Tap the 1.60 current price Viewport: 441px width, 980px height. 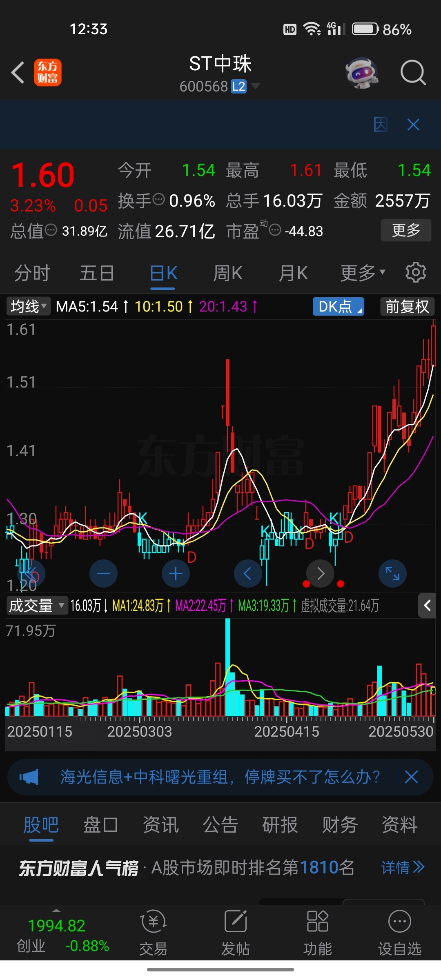[x=43, y=175]
